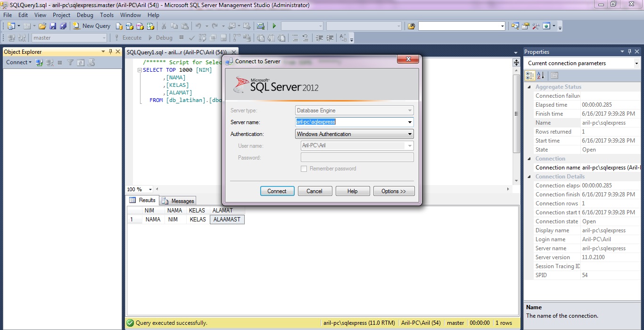Click Analysis Services DMX Query icon
644x330 pixels.
140,26
